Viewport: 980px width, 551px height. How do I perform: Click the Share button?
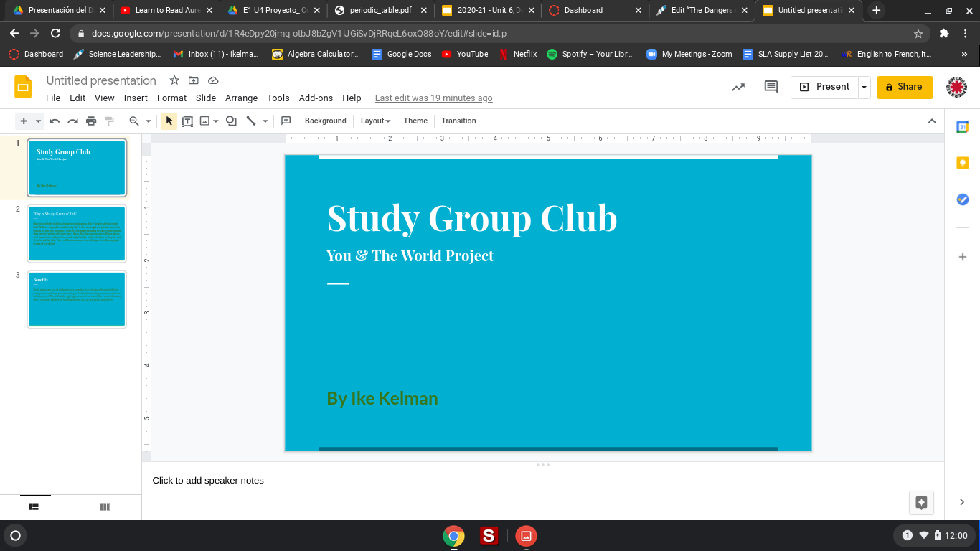[x=904, y=87]
